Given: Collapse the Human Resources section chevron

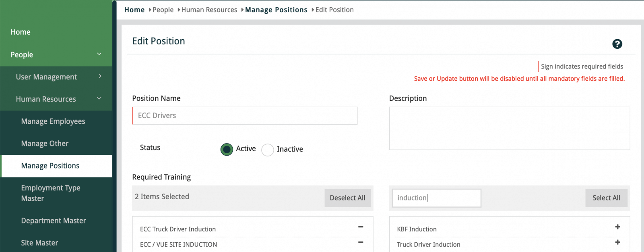Looking at the screenshot, I should pyautogui.click(x=99, y=98).
